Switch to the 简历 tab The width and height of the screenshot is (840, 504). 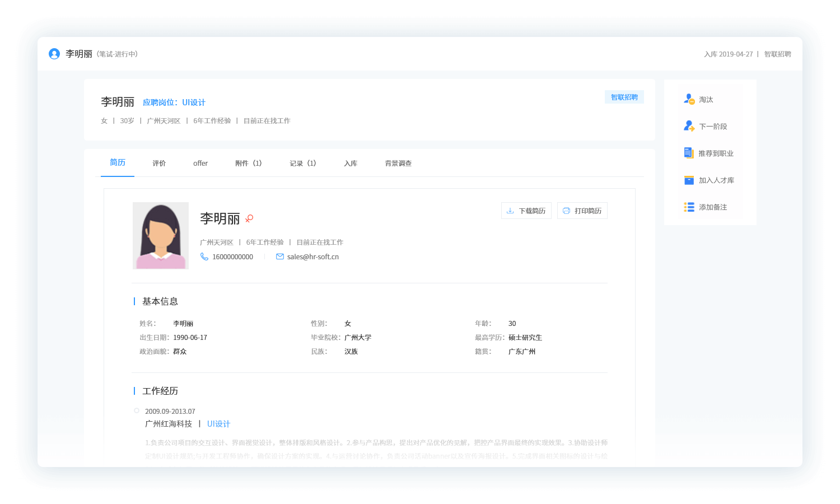coord(118,162)
